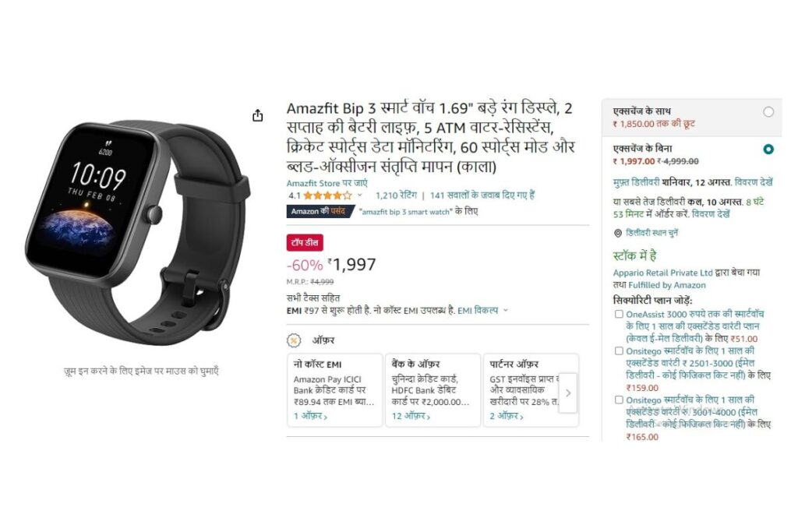Click the star rating icons
This screenshot has width=798, height=532.
(328, 196)
